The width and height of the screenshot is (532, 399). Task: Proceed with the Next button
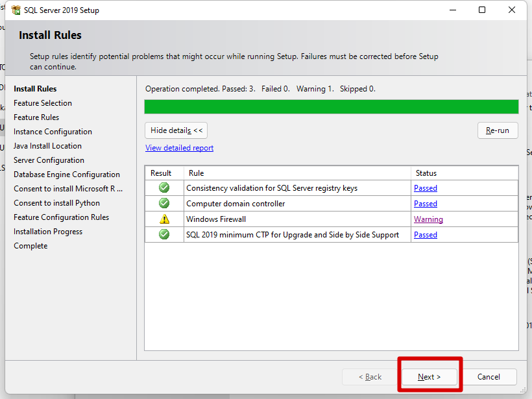pyautogui.click(x=429, y=377)
